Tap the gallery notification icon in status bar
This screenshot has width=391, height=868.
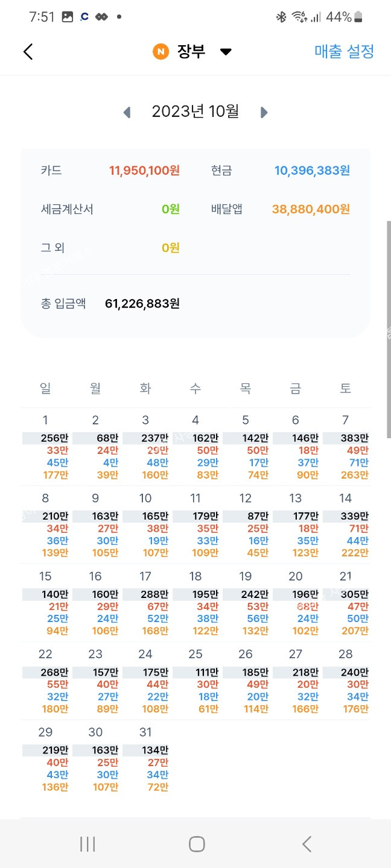pyautogui.click(x=68, y=17)
